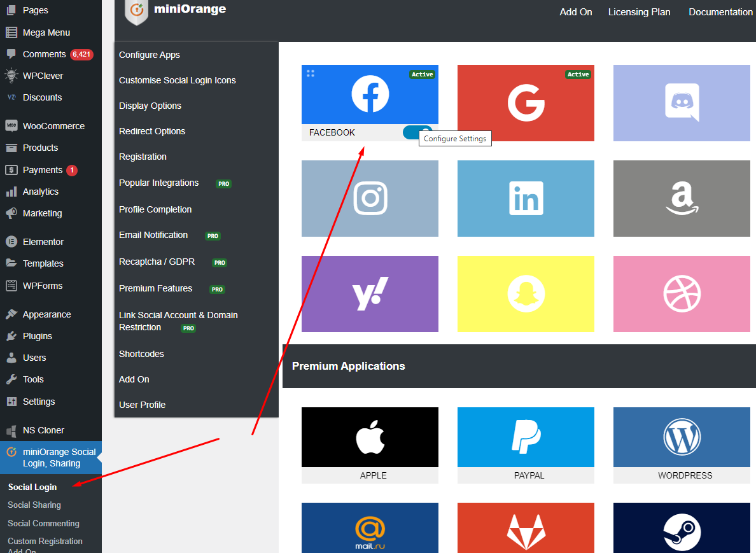
Task: Select the Steam premium app tile
Action: tap(682, 528)
